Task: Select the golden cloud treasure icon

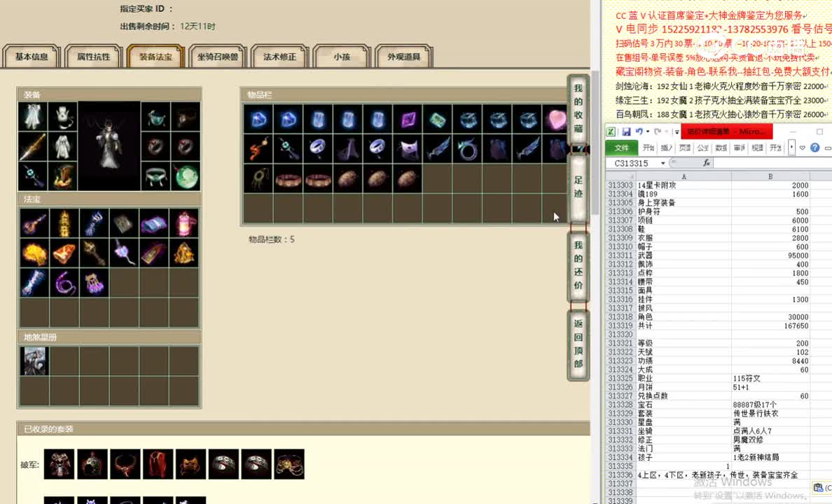Action: 34,253
